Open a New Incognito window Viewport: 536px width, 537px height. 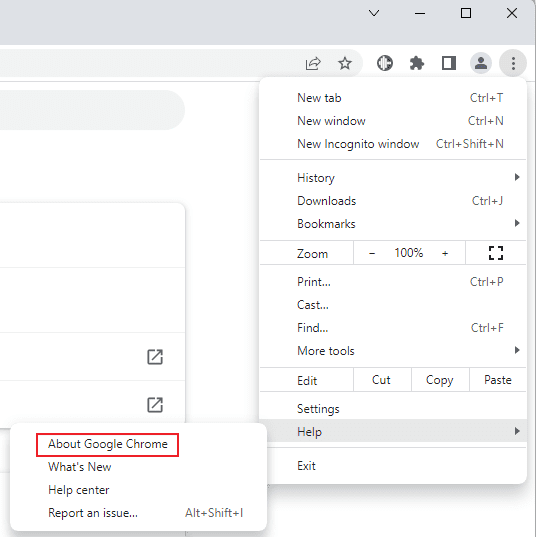393,144
